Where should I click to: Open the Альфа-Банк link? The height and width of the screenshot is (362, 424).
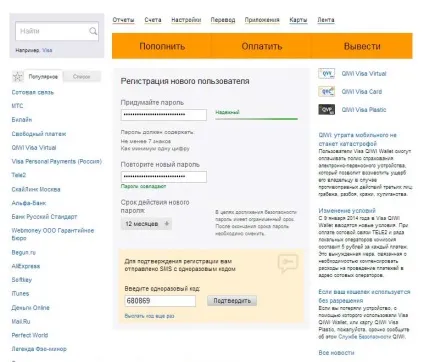click(29, 203)
